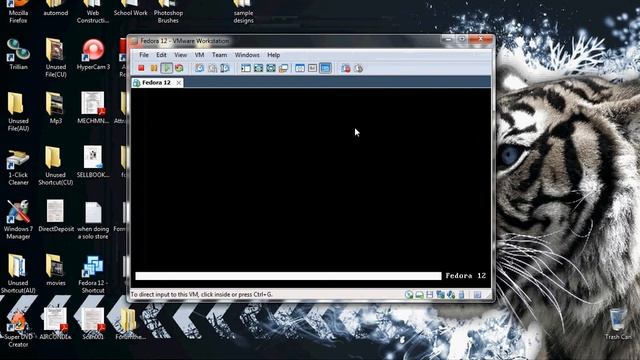
Task: Click the floppy drive status bar icon
Action: [x=429, y=294]
